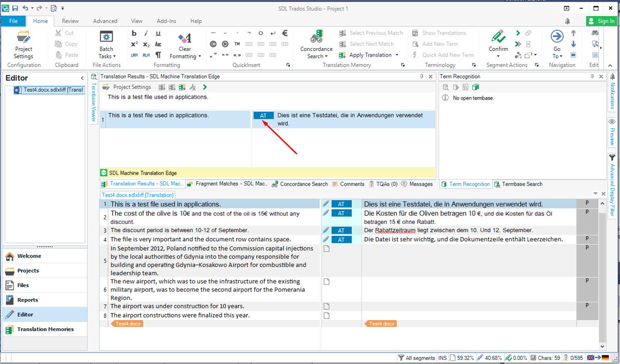Close the Term Recognition panel
The height and width of the screenshot is (364, 620).
(x=601, y=76)
